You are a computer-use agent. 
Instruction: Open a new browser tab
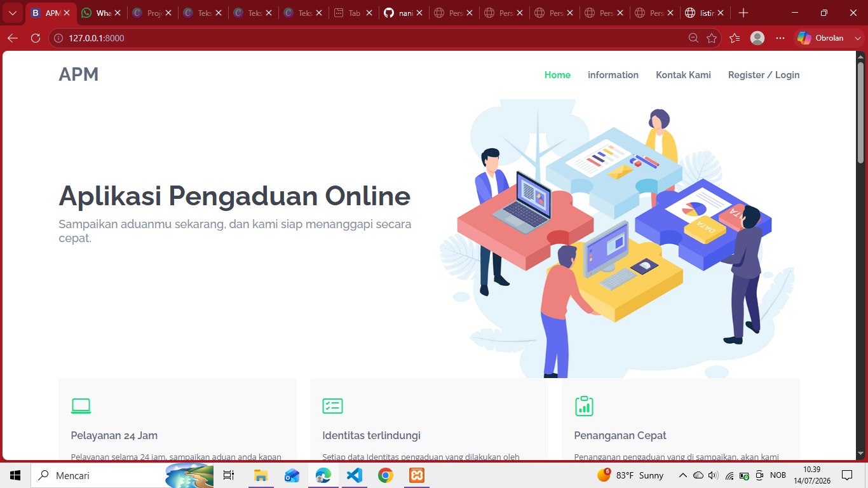(x=743, y=13)
